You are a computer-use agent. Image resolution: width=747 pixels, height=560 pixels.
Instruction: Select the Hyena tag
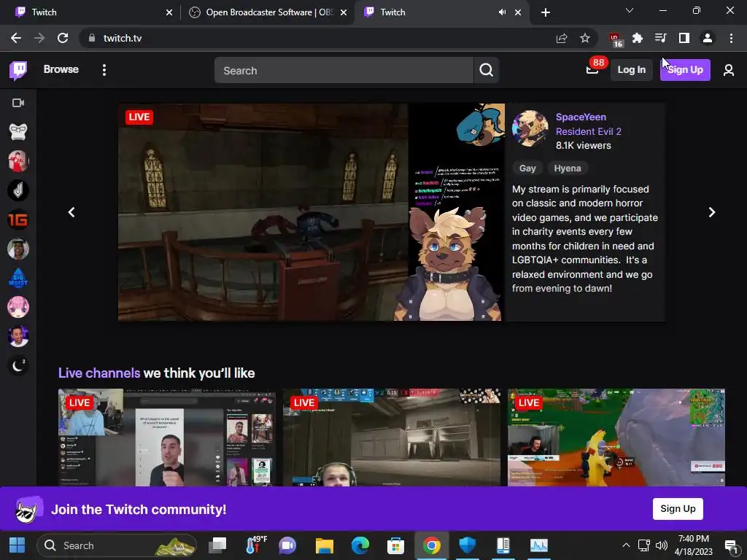[568, 168]
